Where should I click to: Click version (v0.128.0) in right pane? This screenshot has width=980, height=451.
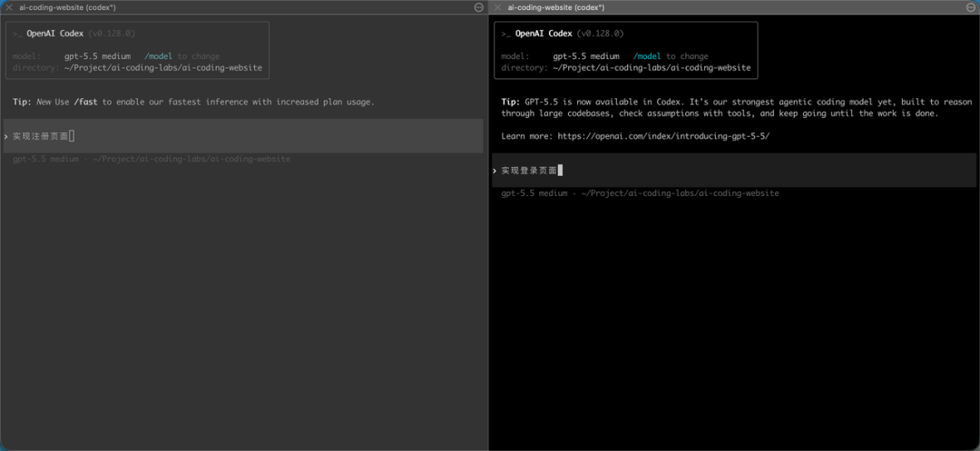[601, 34]
